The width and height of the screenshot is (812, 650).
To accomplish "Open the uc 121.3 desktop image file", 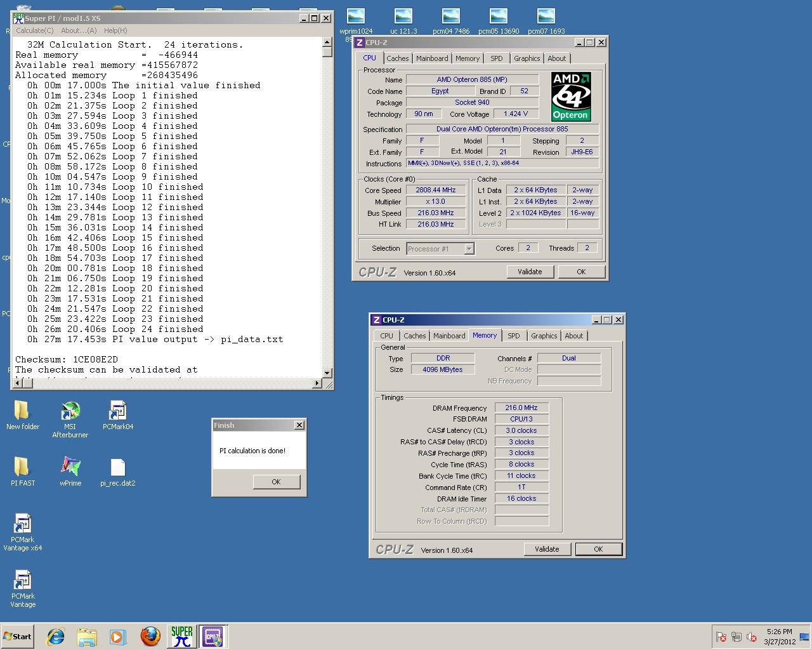I will [x=403, y=21].
